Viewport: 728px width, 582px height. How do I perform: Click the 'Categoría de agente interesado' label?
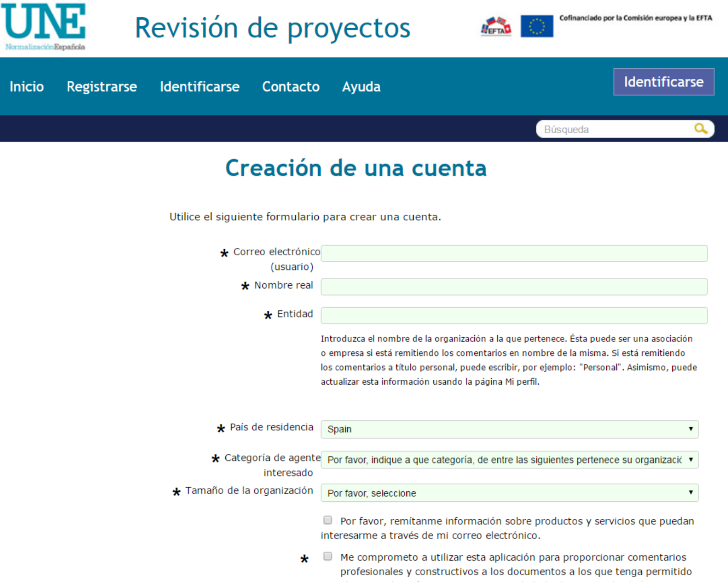[x=272, y=465]
